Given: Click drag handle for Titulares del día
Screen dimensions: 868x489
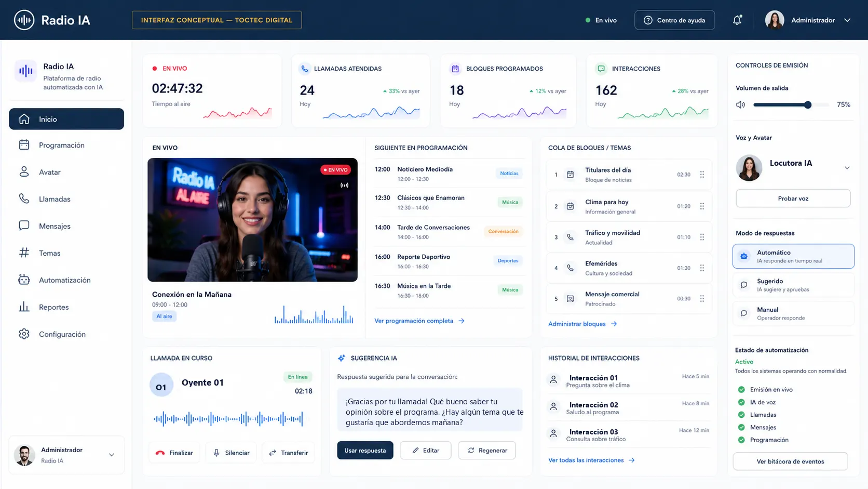Looking at the screenshot, I should coord(702,175).
